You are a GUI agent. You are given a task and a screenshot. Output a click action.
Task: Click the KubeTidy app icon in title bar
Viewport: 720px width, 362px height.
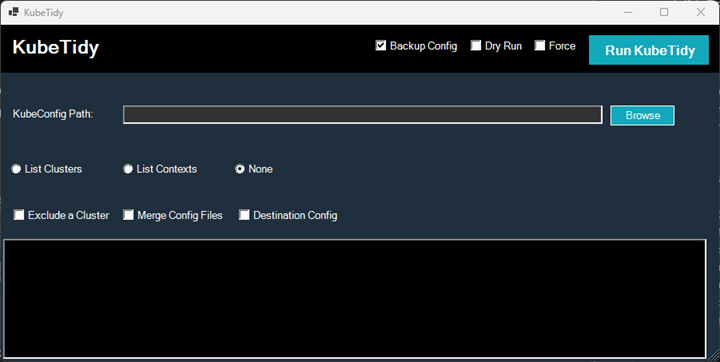14,12
